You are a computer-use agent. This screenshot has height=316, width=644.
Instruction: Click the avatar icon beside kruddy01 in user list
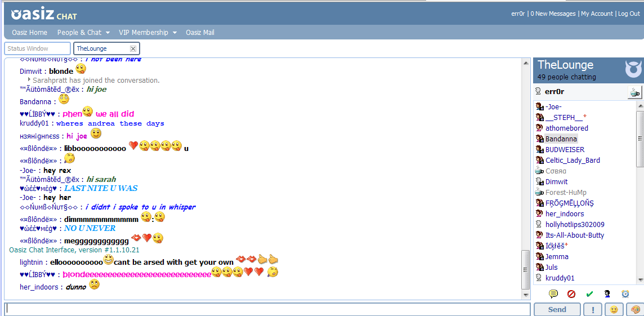tap(539, 278)
